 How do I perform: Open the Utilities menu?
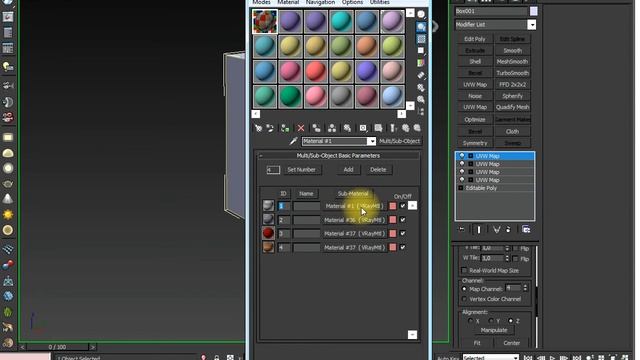(x=380, y=2)
